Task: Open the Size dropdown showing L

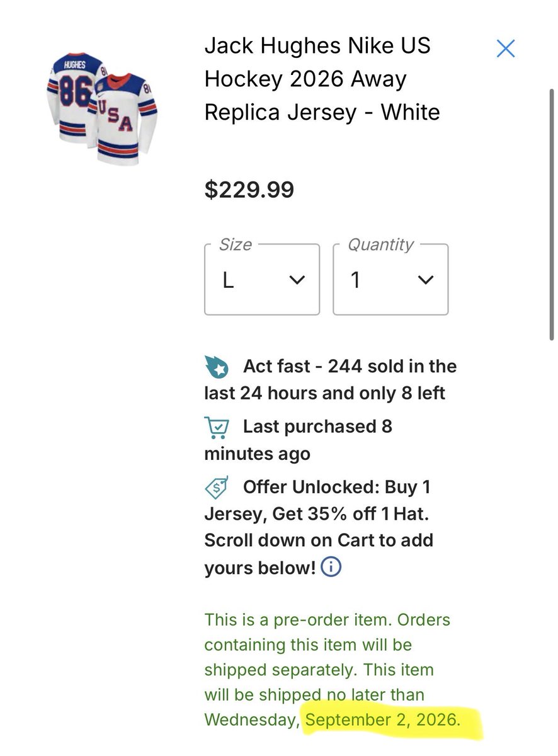Action: pyautogui.click(x=262, y=279)
